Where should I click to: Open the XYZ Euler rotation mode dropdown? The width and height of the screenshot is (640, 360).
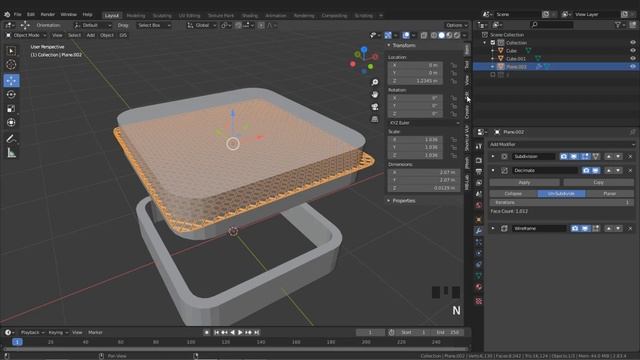tap(424, 123)
